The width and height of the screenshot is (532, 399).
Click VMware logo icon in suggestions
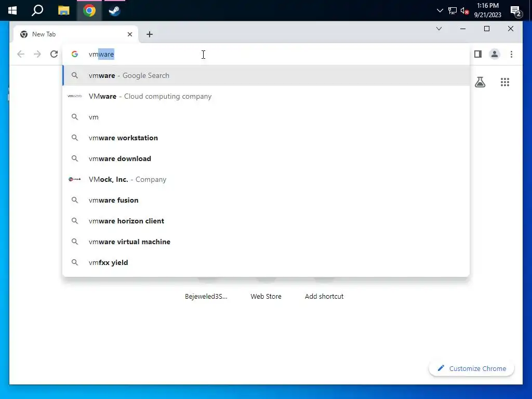[x=75, y=96]
